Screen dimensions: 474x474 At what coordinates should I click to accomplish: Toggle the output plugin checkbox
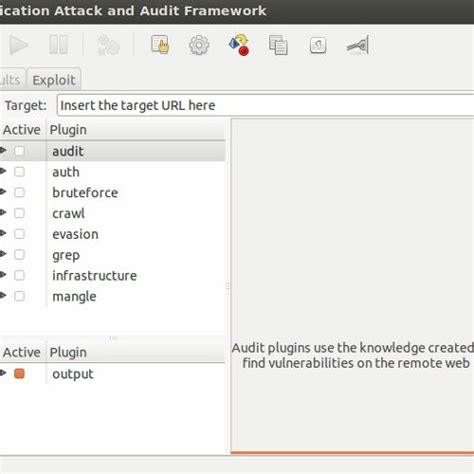pyautogui.click(x=19, y=374)
